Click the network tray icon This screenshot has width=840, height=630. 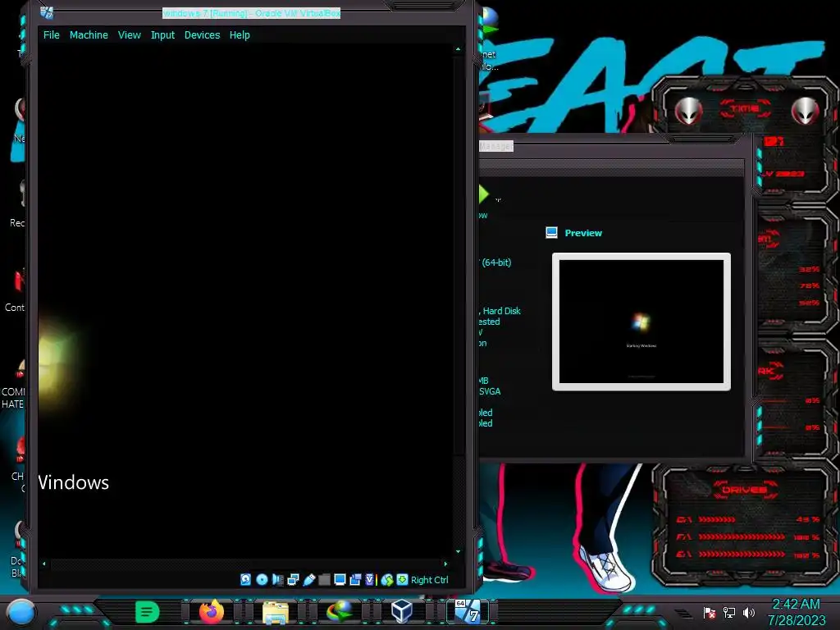(x=729, y=612)
